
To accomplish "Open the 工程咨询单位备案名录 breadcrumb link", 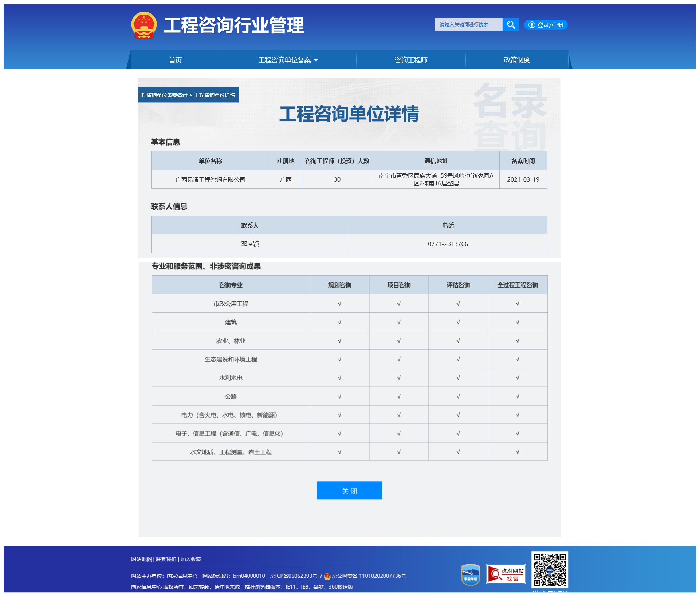I will pos(164,95).
